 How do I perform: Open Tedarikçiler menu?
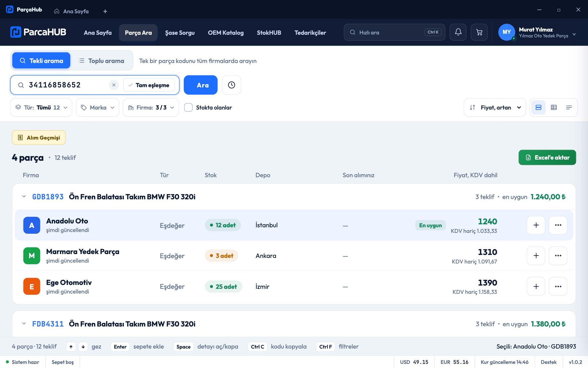coord(310,33)
